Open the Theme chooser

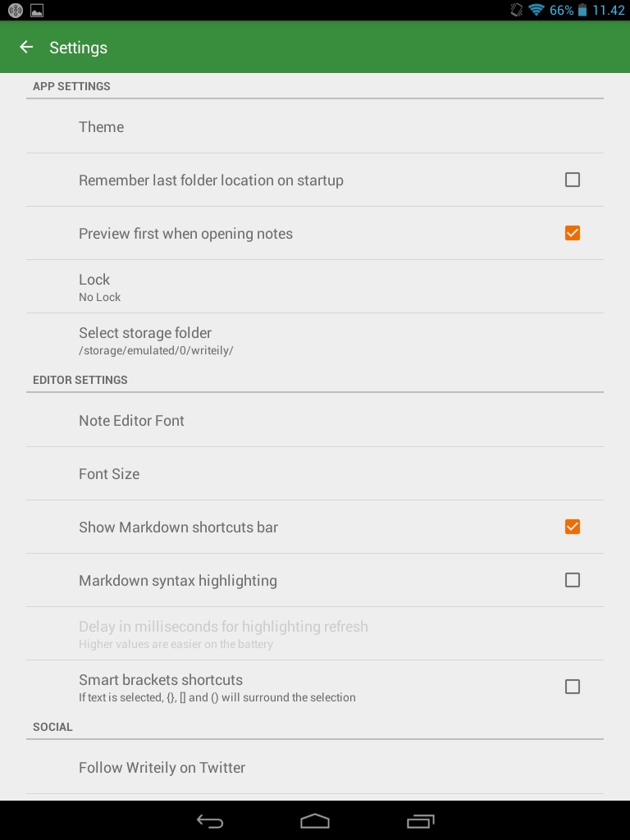tap(315, 126)
